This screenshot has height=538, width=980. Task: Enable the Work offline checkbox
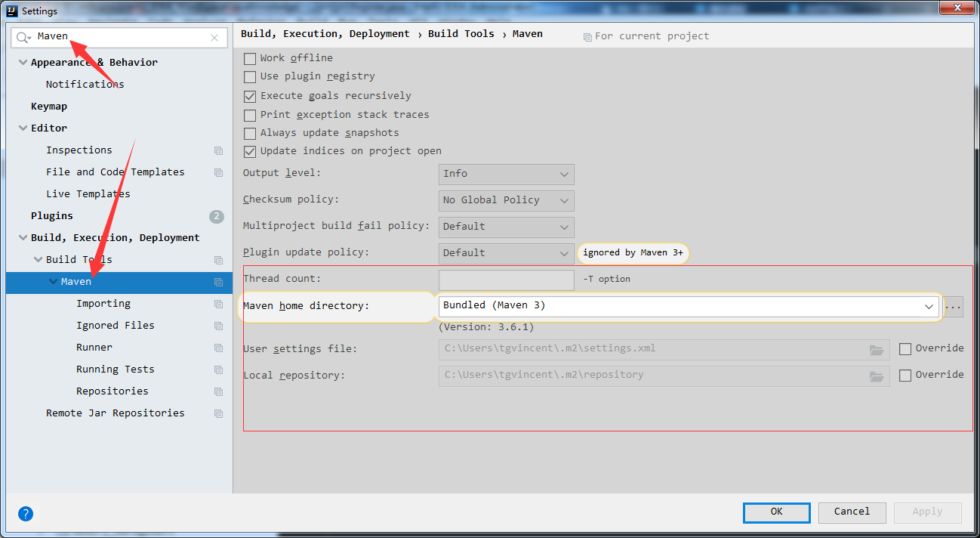click(x=250, y=57)
